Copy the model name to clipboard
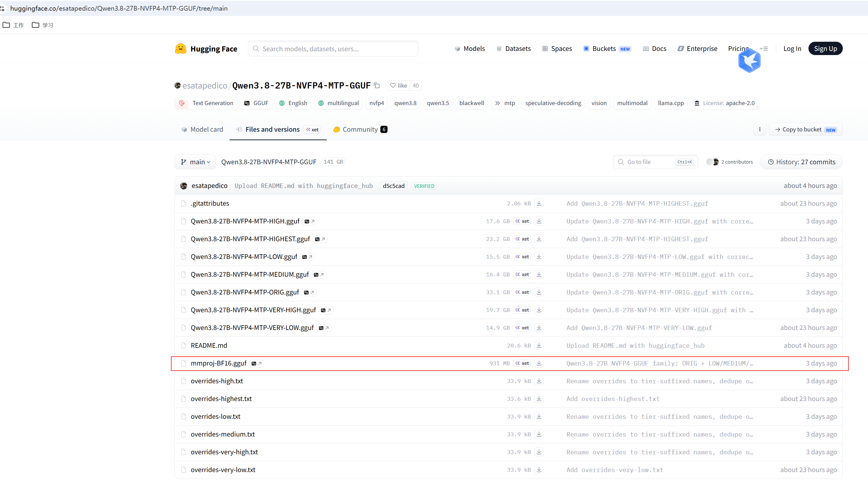Image resolution: width=868 pixels, height=491 pixels. tap(377, 86)
